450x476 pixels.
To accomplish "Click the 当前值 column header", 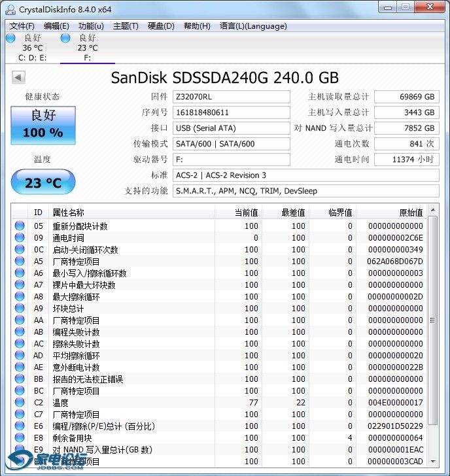I will click(x=238, y=212).
